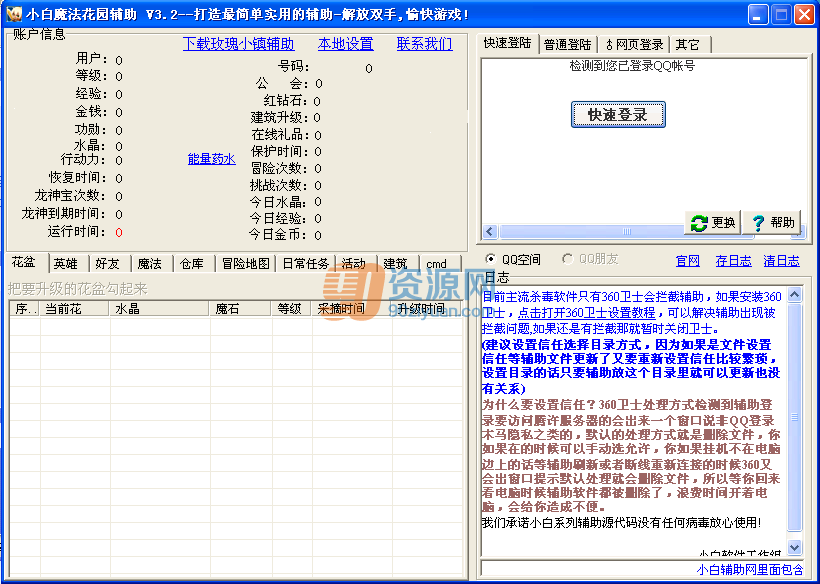The height and width of the screenshot is (584, 820).
Task: Click the 小白辅助网里面包含 status text
Action: (x=749, y=569)
